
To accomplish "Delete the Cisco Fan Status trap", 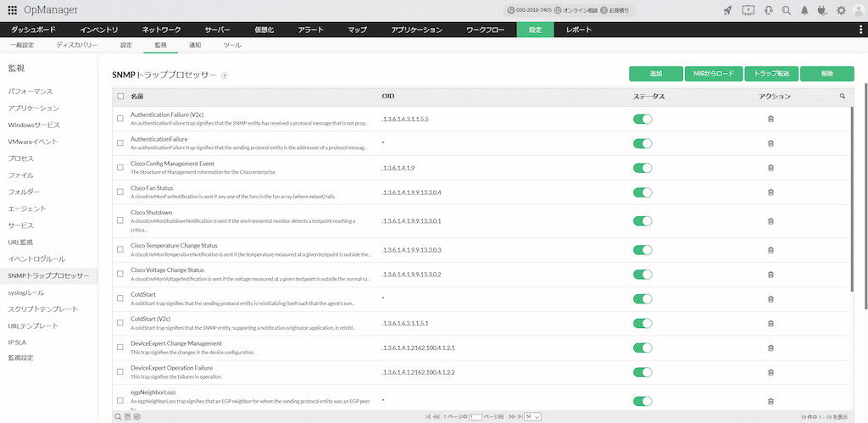I will click(771, 192).
